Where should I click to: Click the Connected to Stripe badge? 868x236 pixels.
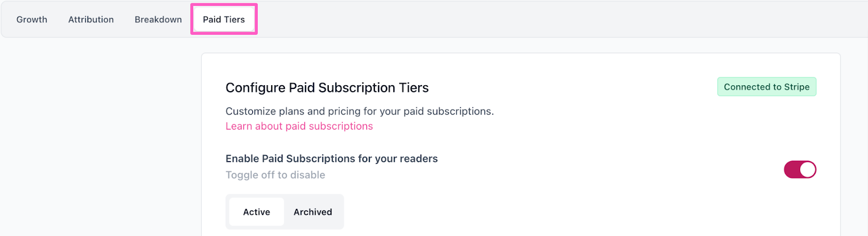(x=766, y=87)
